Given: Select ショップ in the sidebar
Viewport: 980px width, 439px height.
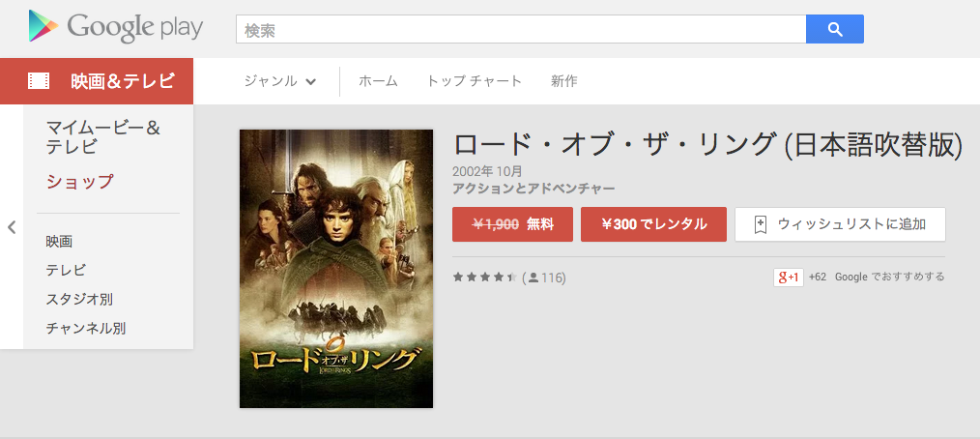Looking at the screenshot, I should coord(80,183).
